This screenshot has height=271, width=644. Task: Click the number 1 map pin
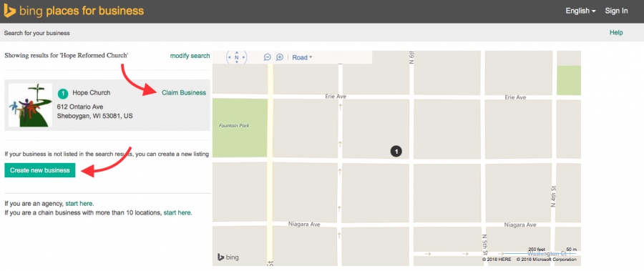pos(396,152)
